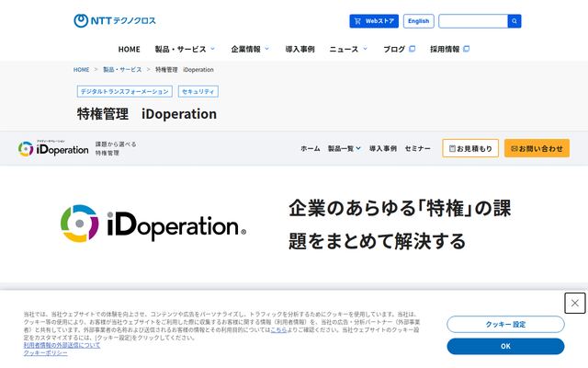Switch site language to English
The height and width of the screenshot is (368, 588).
point(419,21)
